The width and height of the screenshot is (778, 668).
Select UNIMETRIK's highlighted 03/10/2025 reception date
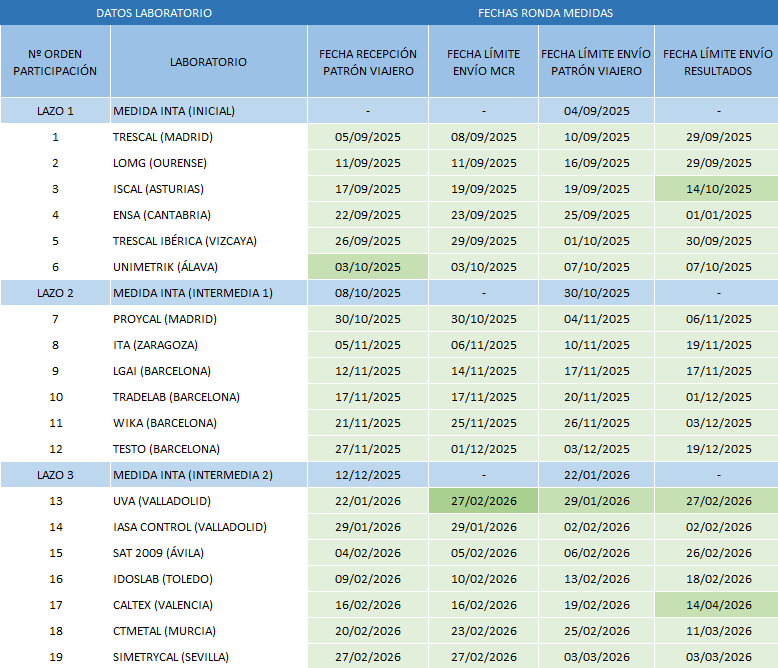tap(367, 267)
